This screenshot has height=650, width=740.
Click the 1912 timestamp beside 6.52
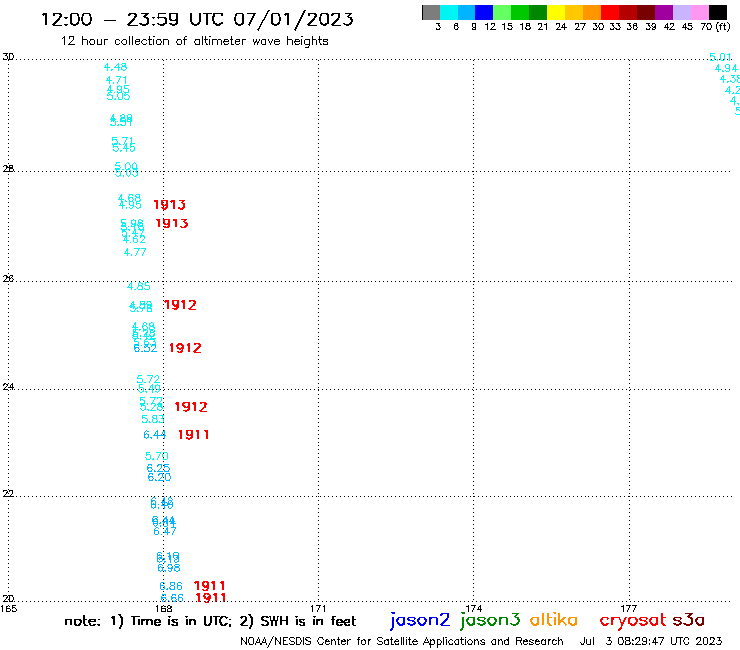click(x=185, y=348)
